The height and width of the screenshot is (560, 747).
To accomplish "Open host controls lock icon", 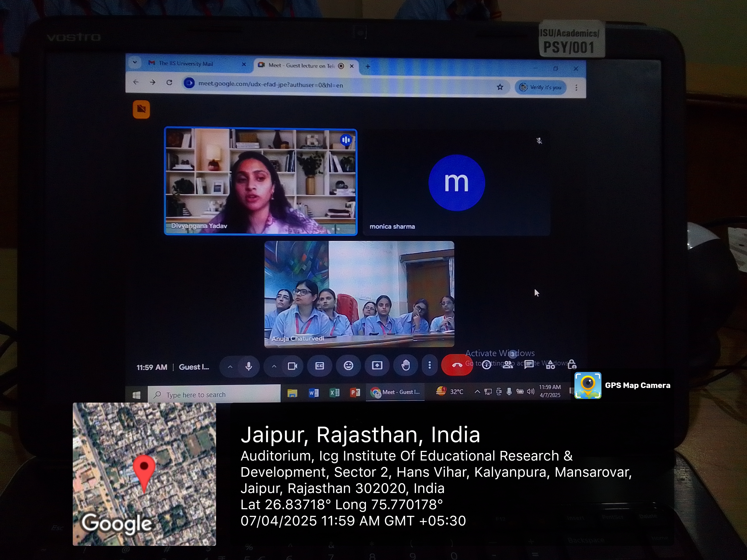I will tap(572, 364).
